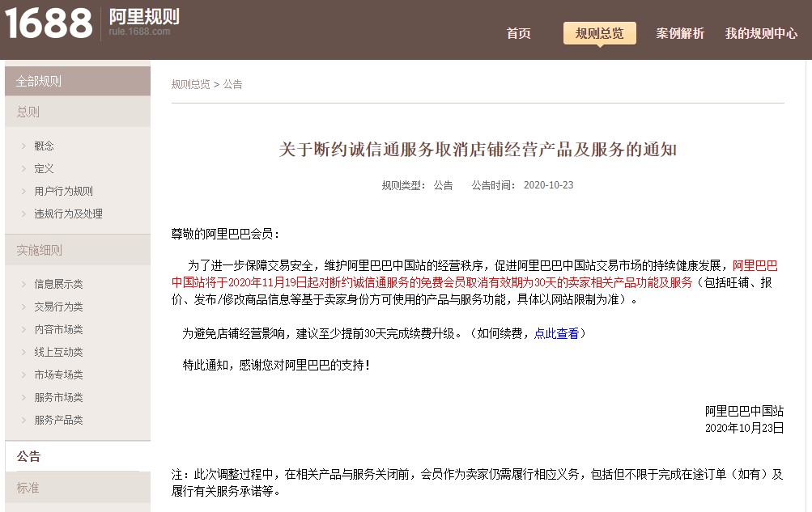Click the arrow before 信息展示类
812x512 pixels.
click(x=23, y=284)
